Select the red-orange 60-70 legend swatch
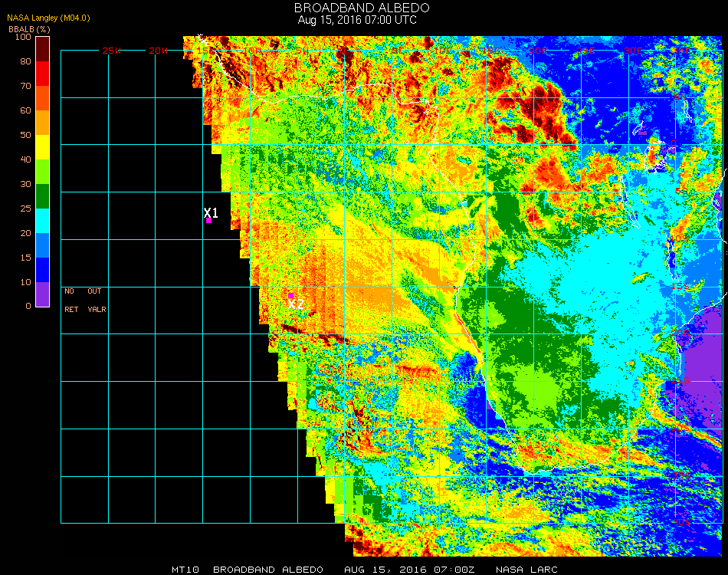This screenshot has height=575, width=728. pos(42,98)
